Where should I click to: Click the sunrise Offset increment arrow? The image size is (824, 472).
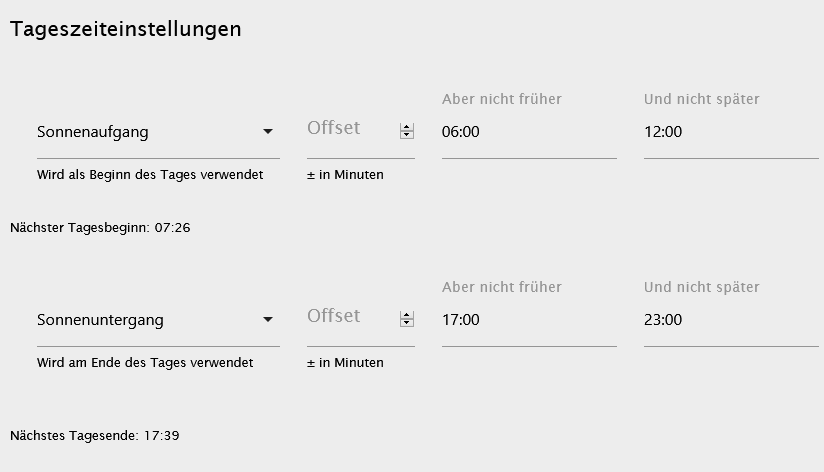[407, 127]
